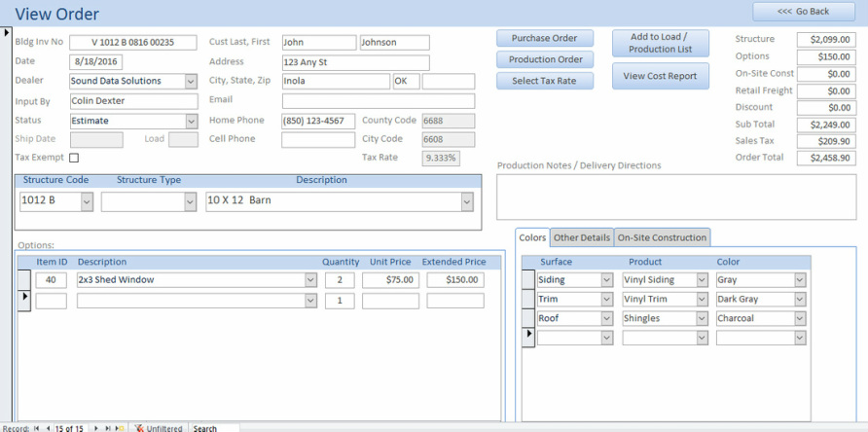
Task: Click the State field showing OK
Action: tap(407, 82)
